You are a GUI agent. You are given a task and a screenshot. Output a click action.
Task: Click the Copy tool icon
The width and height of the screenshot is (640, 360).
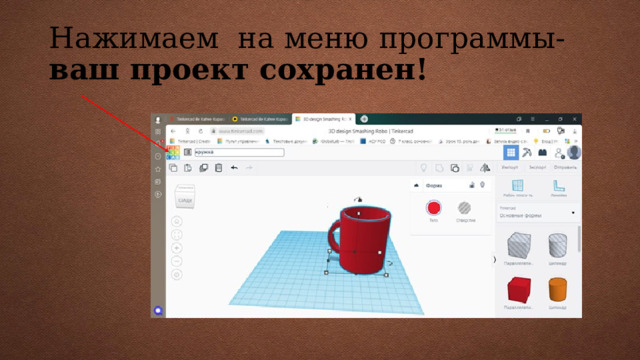pos(173,168)
